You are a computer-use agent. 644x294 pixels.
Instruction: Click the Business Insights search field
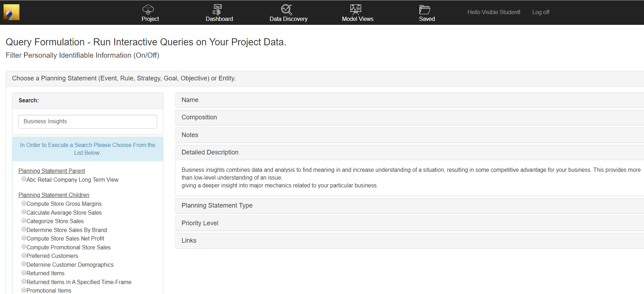tap(88, 121)
